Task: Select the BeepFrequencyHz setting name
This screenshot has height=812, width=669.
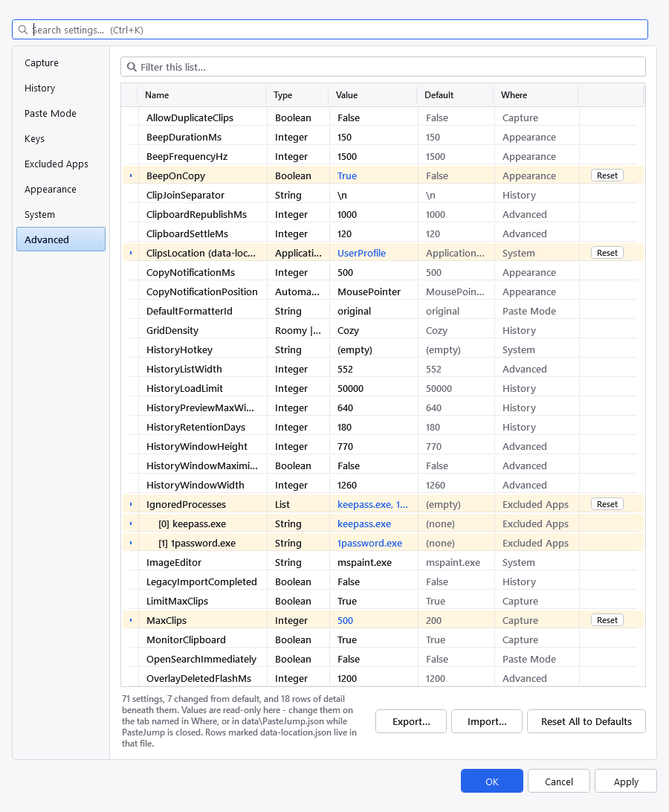Action: pos(187,156)
